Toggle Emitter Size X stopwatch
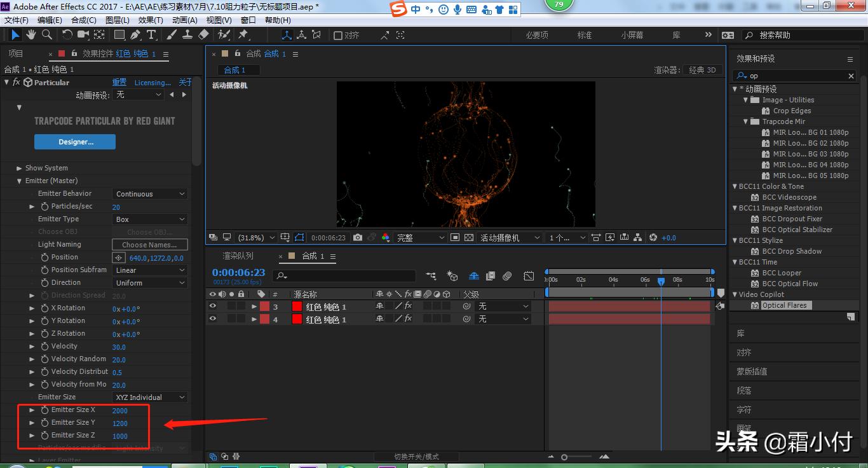 tap(44, 410)
